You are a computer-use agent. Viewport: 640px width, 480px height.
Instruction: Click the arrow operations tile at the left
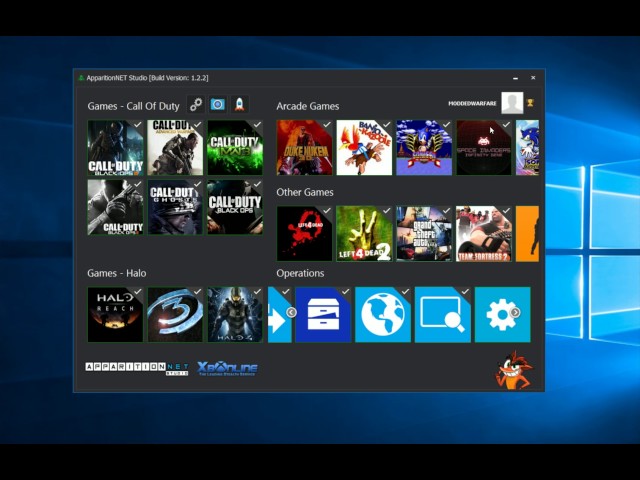tap(280, 314)
